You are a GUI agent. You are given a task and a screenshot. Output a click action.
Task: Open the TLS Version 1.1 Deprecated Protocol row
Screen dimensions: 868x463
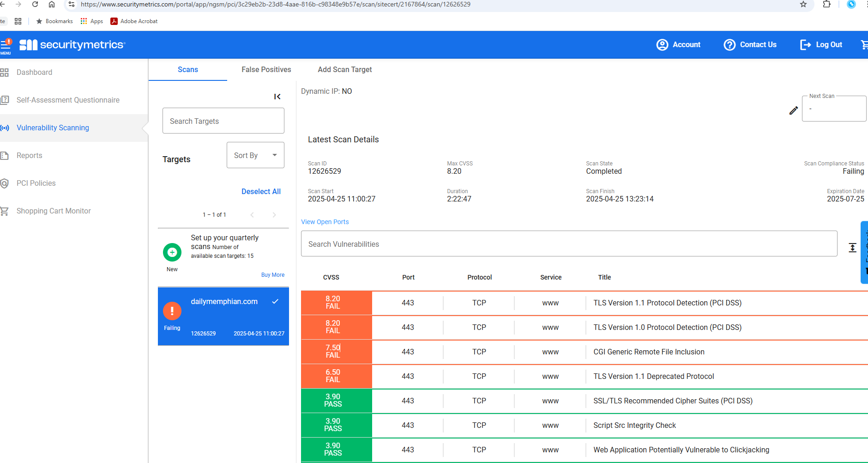tap(585, 377)
